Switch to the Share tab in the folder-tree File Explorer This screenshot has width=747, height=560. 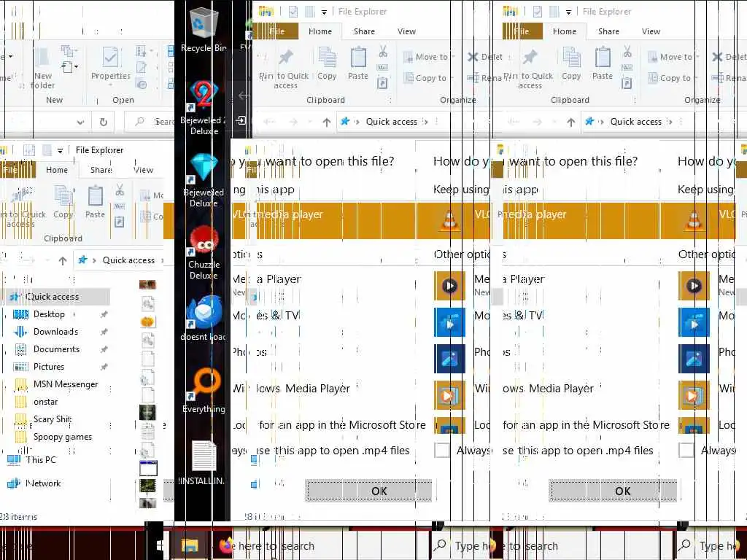(101, 170)
